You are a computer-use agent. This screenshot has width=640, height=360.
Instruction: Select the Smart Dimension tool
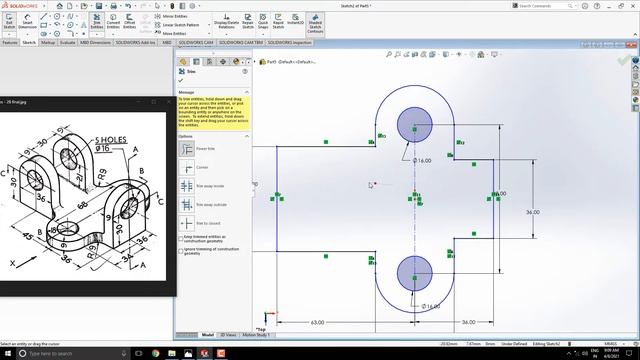(27, 21)
